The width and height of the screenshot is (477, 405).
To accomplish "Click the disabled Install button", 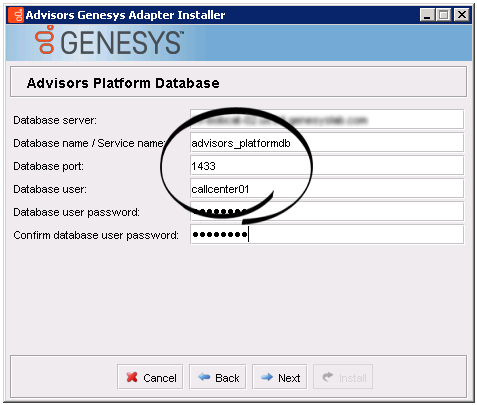I will point(343,377).
